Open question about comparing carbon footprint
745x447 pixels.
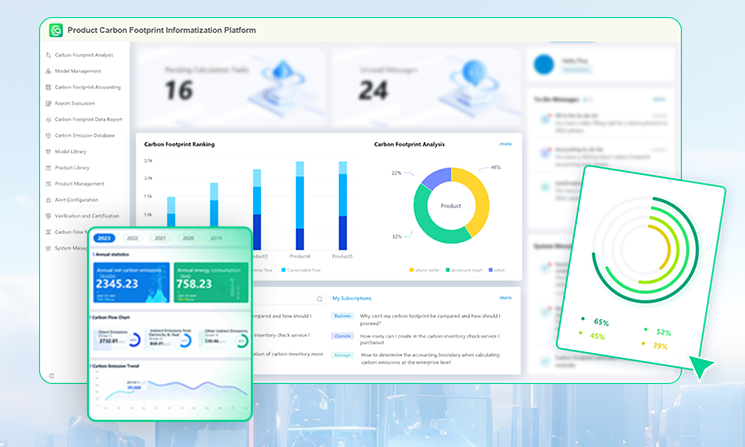(430, 319)
